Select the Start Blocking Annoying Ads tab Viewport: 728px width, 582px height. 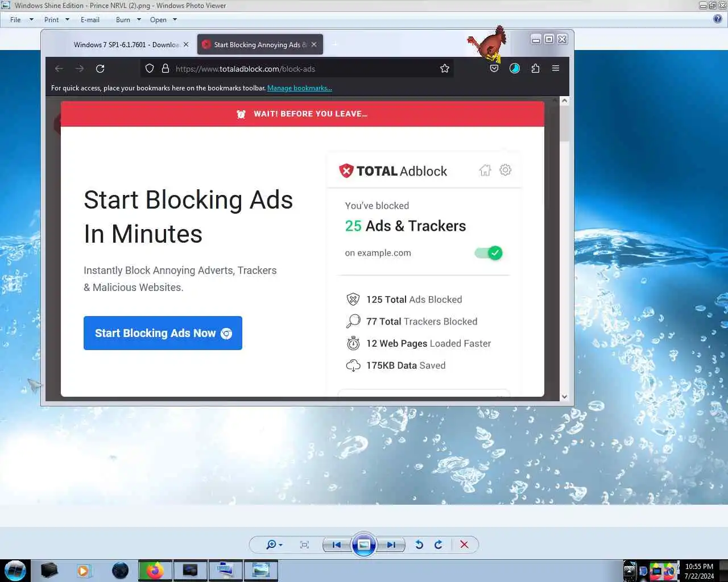[x=260, y=44]
